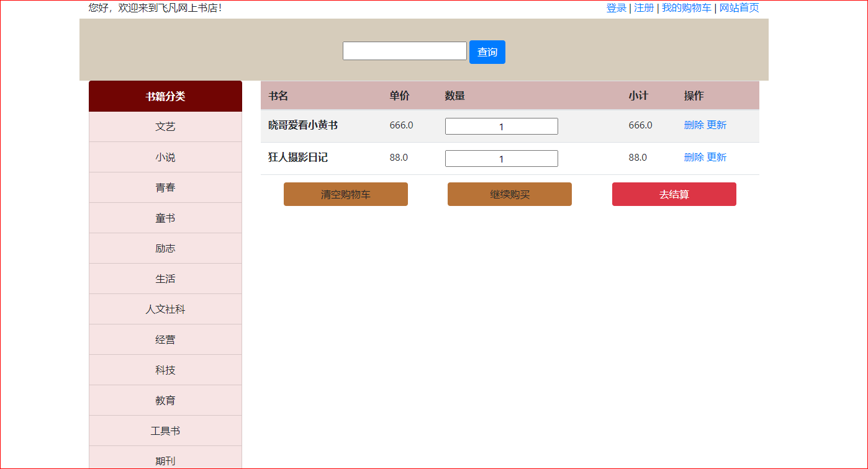Click quantity field for 狂人摄影日记
The image size is (868, 469).
pos(502,158)
